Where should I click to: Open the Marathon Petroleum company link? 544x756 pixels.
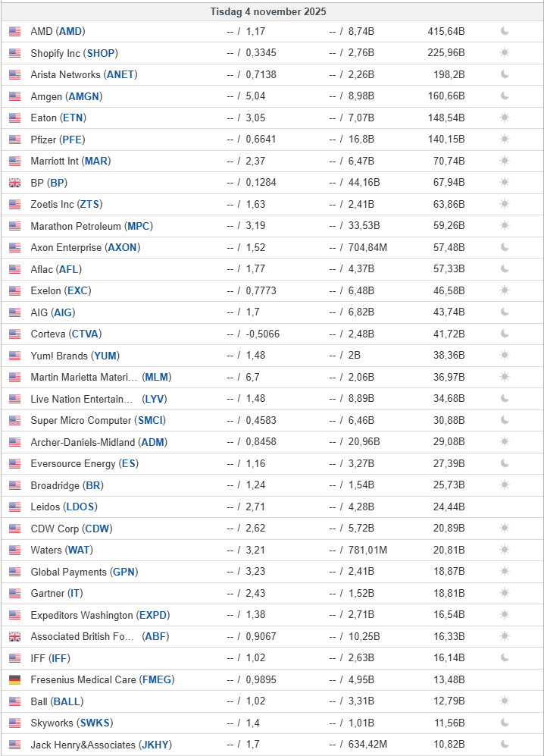(75, 226)
